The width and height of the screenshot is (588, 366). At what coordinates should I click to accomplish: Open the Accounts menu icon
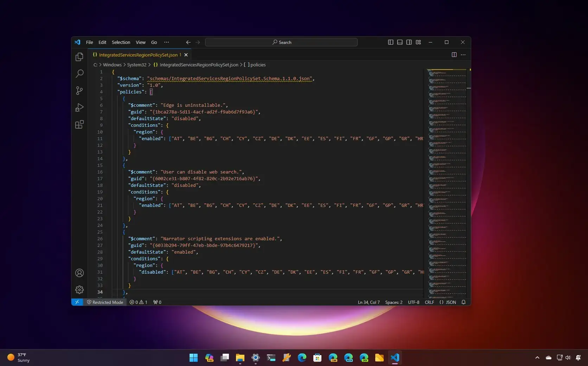[x=79, y=273]
